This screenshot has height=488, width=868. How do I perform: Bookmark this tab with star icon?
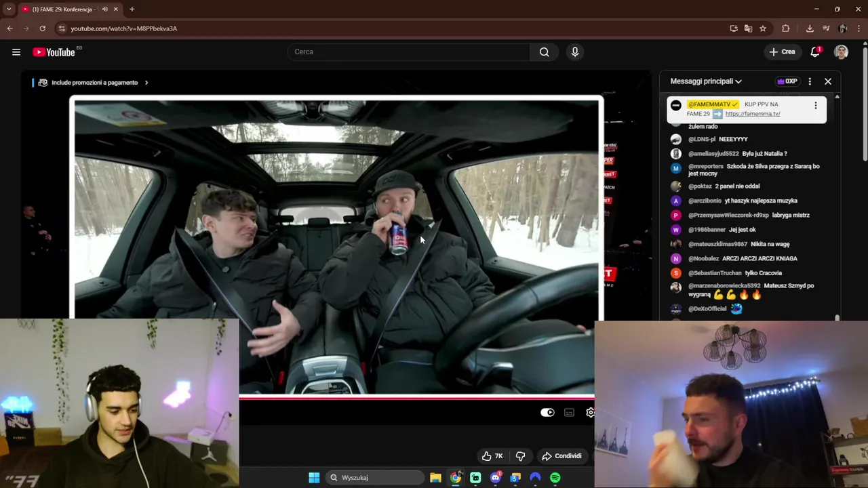click(x=763, y=28)
